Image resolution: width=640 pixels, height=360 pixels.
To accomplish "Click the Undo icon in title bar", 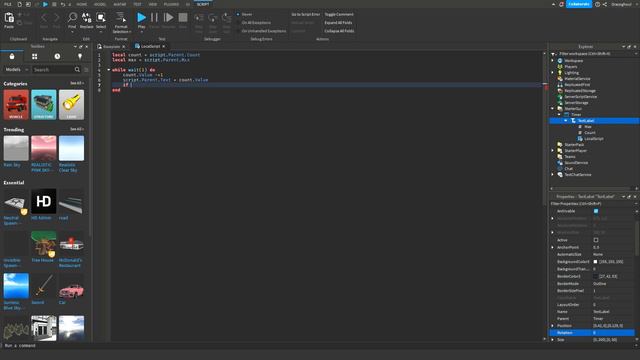I will [62, 4].
